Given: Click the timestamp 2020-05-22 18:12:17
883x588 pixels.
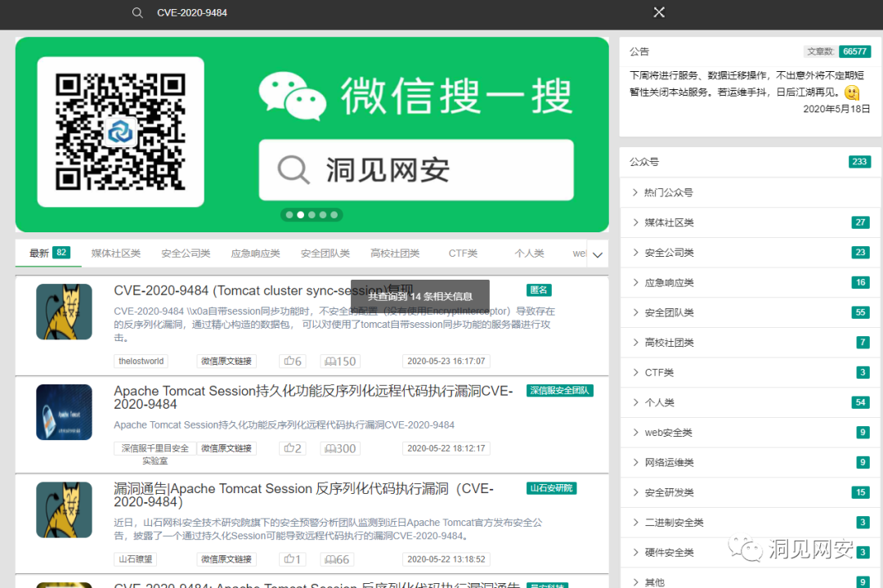Looking at the screenshot, I should point(446,448).
